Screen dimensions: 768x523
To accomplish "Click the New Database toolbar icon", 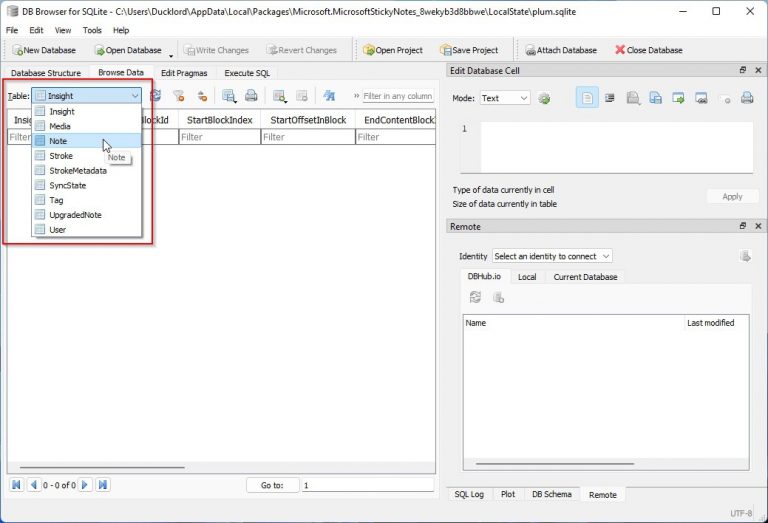I will tap(18, 50).
